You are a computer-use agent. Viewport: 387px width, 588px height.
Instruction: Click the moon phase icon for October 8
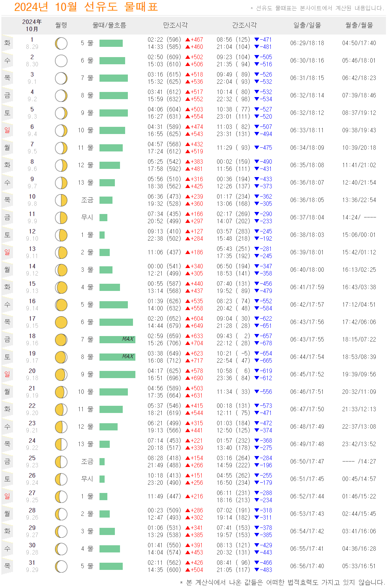pyautogui.click(x=61, y=165)
